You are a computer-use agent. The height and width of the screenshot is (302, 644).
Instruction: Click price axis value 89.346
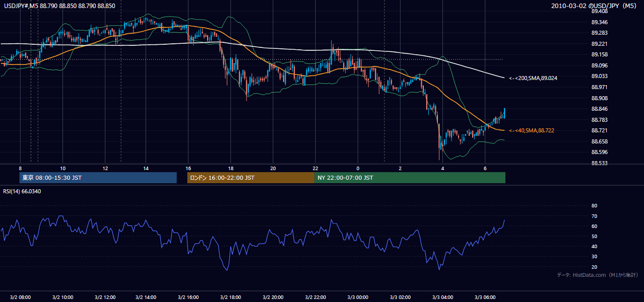[x=600, y=22]
